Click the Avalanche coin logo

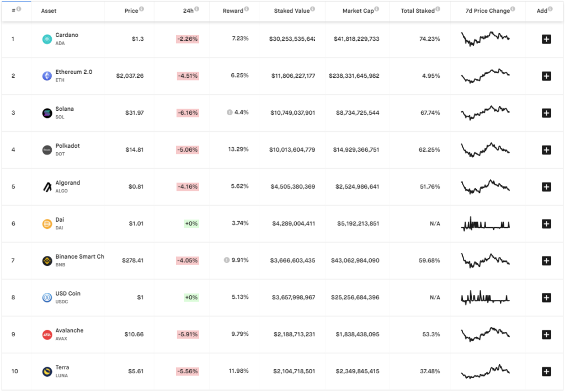tap(47, 335)
